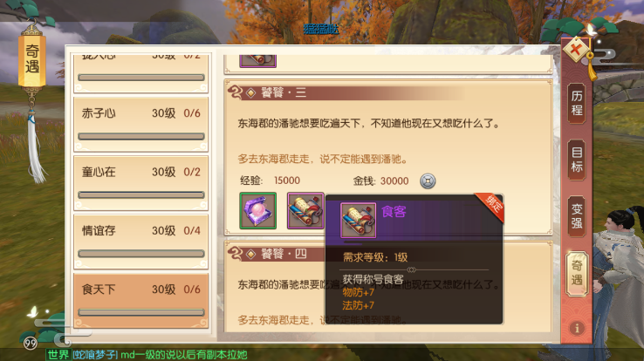Switch to the 目标 tab
The width and height of the screenshot is (644, 361).
[x=577, y=160]
